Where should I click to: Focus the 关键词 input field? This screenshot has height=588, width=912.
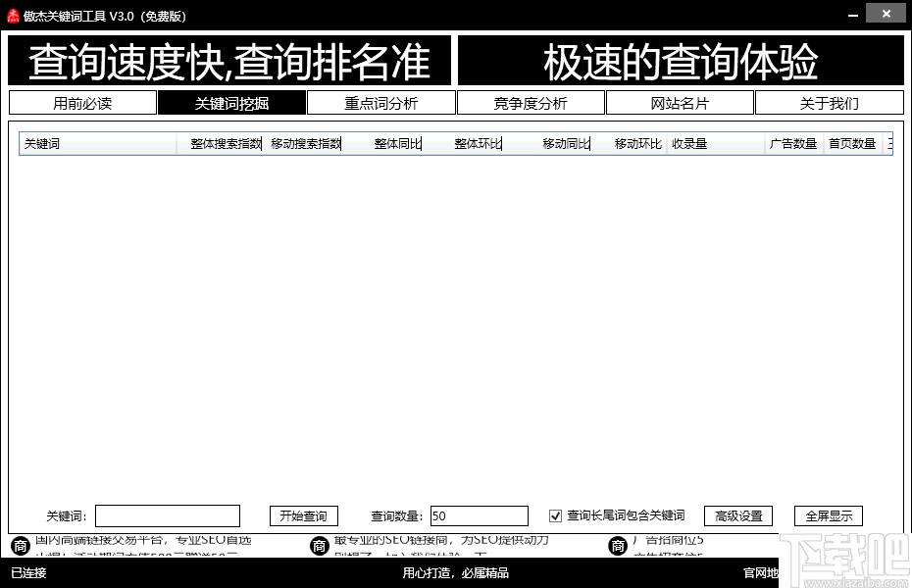pos(168,515)
